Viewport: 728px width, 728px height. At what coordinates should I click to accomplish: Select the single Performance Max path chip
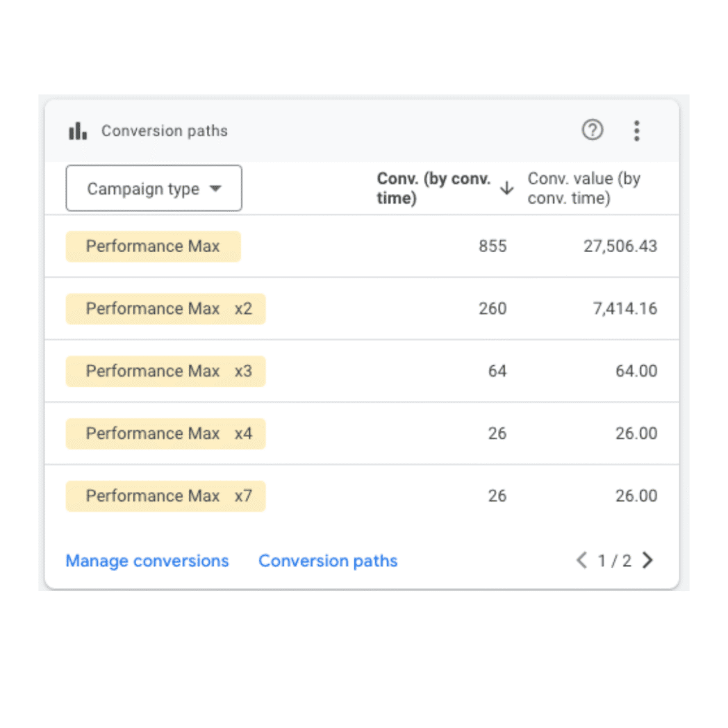pos(153,247)
